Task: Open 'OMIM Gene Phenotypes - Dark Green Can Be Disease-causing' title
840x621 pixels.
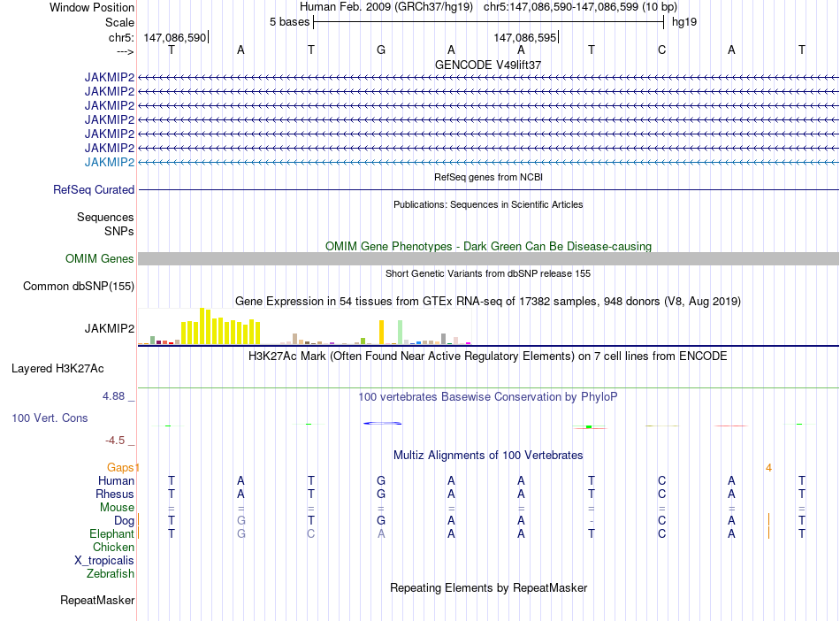Action: [488, 247]
